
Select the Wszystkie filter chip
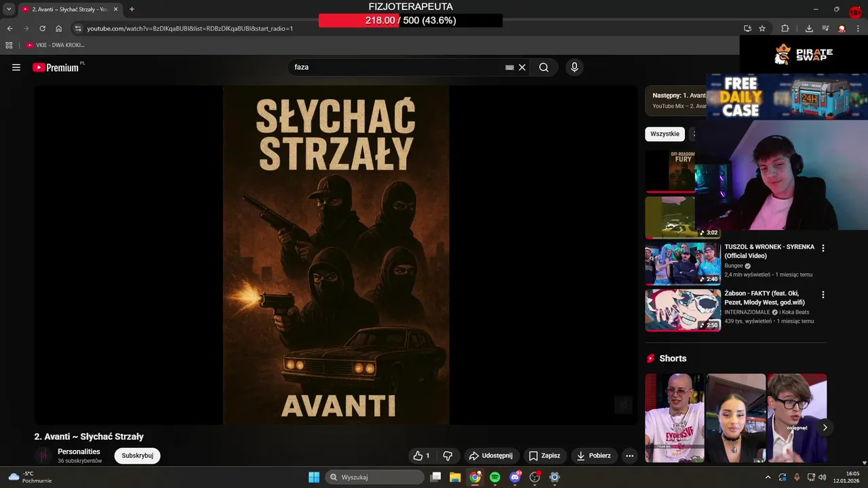coord(665,134)
